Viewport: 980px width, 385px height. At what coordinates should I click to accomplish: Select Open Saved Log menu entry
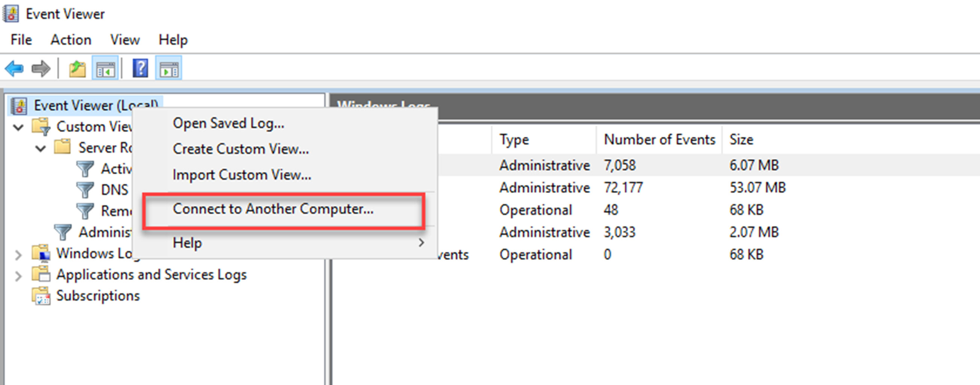[228, 124]
